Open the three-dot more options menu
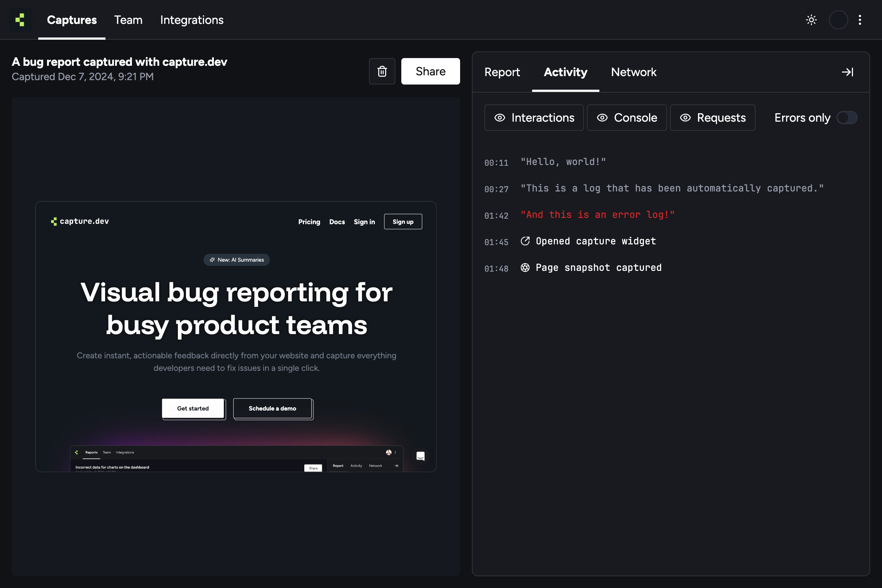Image resolution: width=882 pixels, height=588 pixels. click(860, 20)
